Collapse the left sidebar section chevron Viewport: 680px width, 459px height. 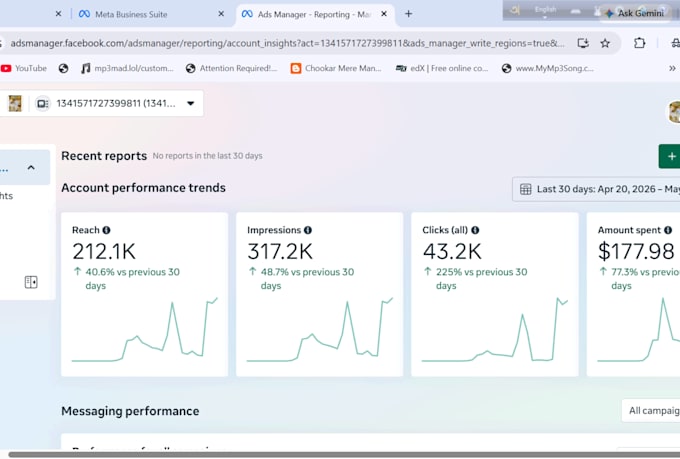click(x=31, y=167)
